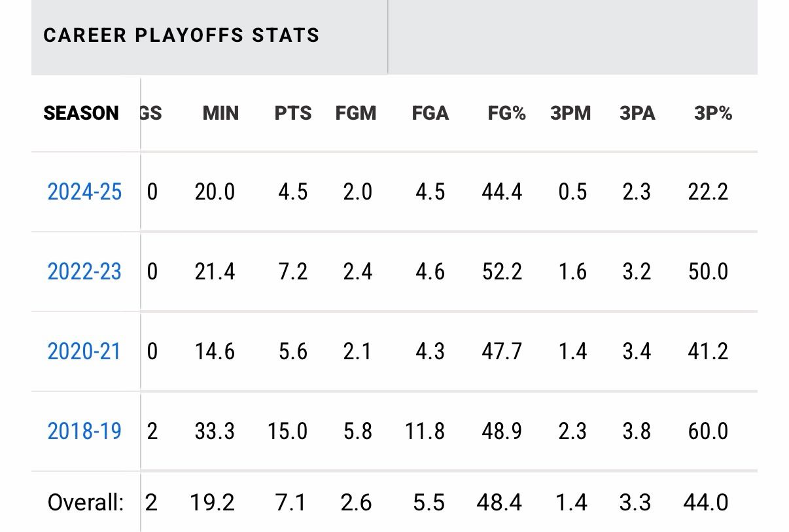Click the 52.2 field goal percentage cell
The width and height of the screenshot is (789, 532).
click(502, 272)
